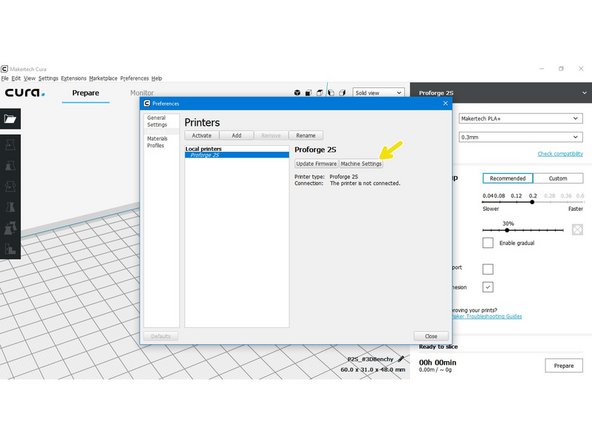Open Settings page in Preferences sidebar
592x444 pixels.
point(157,125)
